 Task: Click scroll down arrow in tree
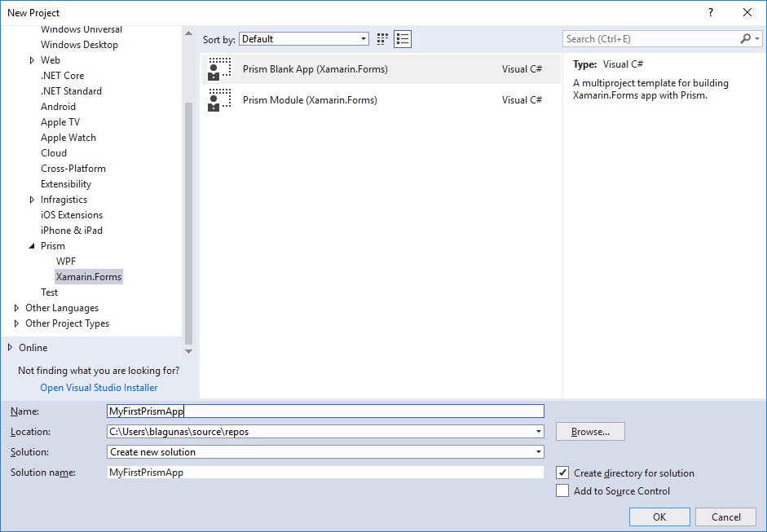(188, 352)
